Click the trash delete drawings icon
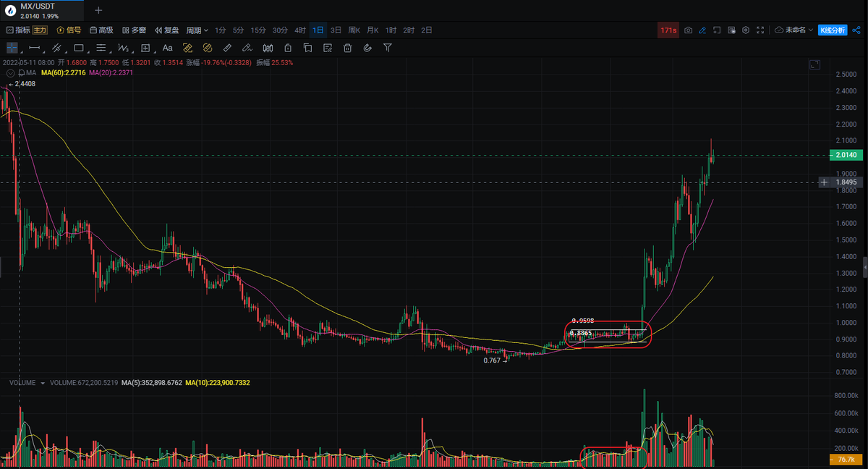Image resolution: width=868 pixels, height=469 pixels. 347,48
